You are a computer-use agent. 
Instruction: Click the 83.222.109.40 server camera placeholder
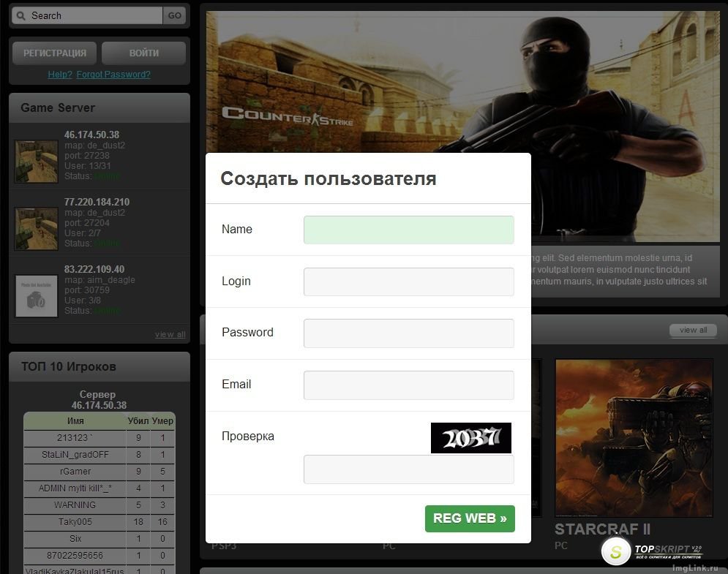(x=36, y=296)
